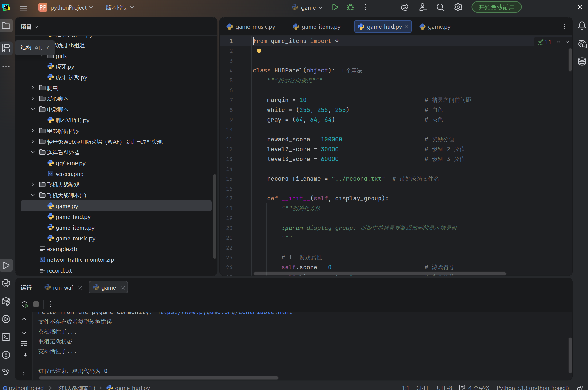
Task: Open 版本控制 version control dropdown
Action: tap(120, 7)
